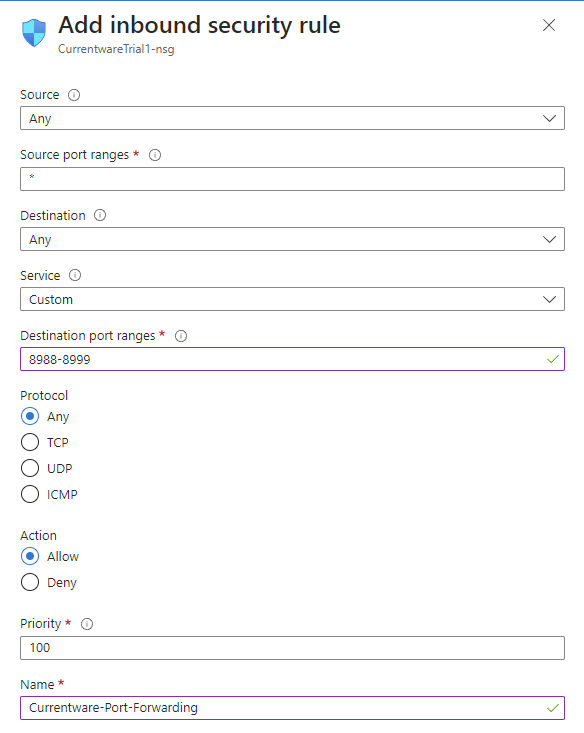Select the ICMP protocol option
Image resolution: width=584 pixels, height=733 pixels.
coord(30,494)
